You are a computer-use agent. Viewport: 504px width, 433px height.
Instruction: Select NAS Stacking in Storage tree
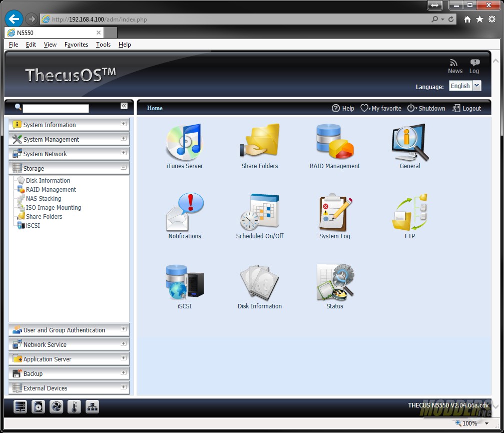44,198
